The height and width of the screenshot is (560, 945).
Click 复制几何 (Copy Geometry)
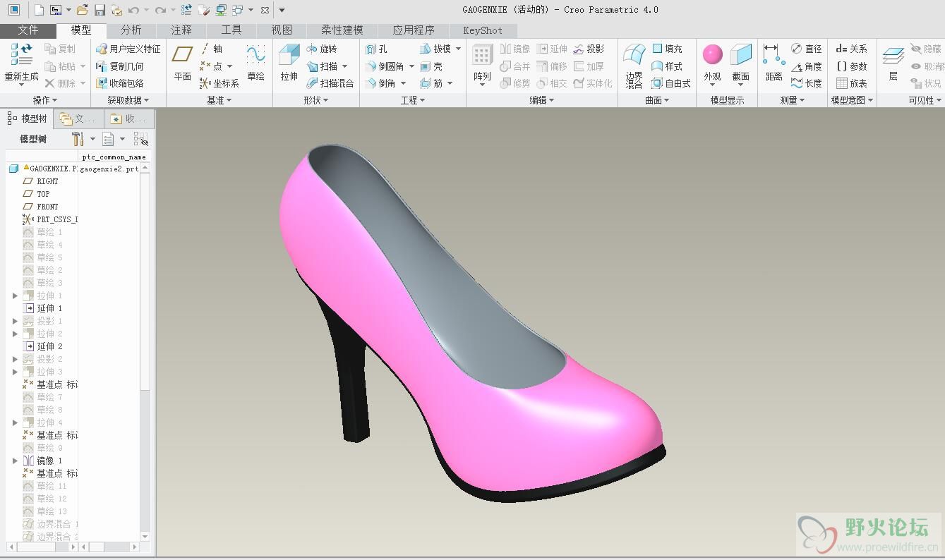(x=120, y=66)
